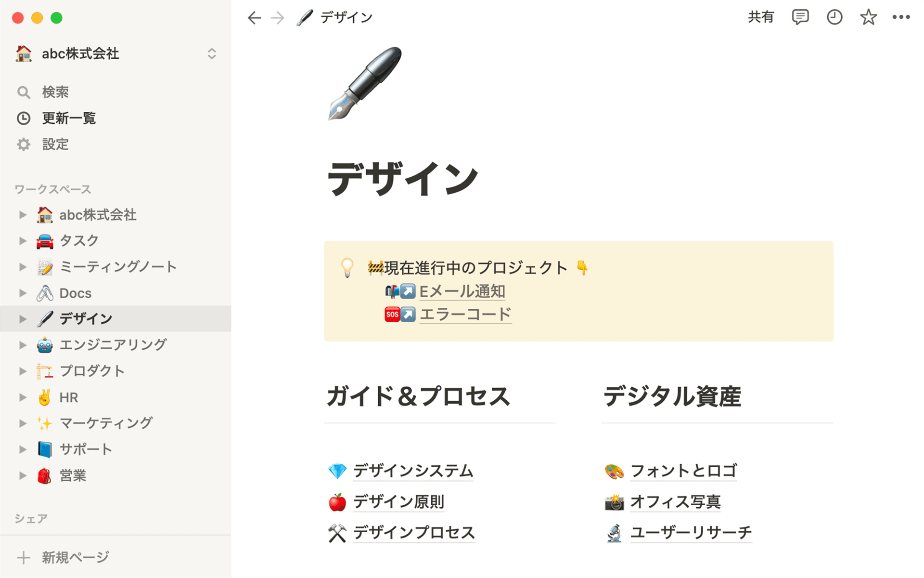Click デザイン in the breadcrumb bar
The image size is (924, 578).
345,17
